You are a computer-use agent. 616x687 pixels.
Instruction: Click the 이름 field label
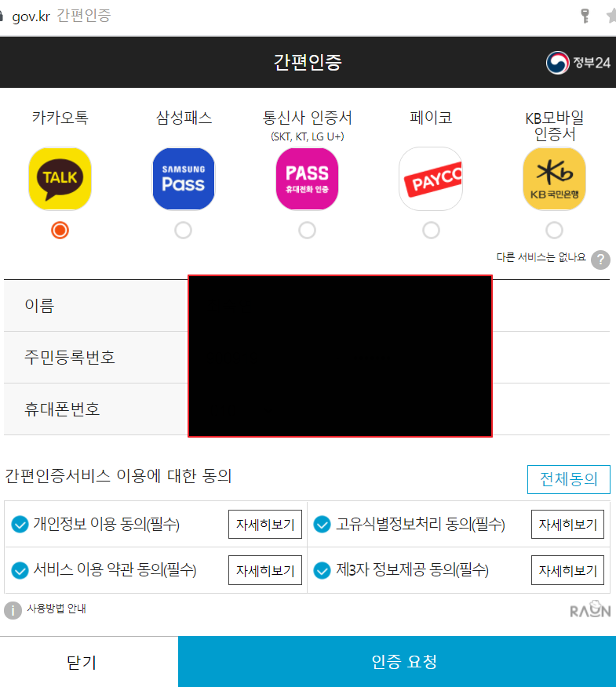point(39,305)
